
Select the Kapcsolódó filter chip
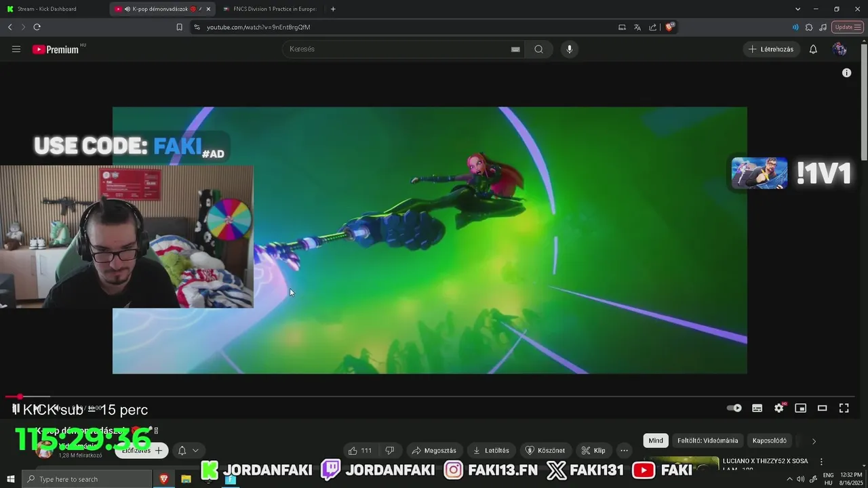tap(770, 441)
